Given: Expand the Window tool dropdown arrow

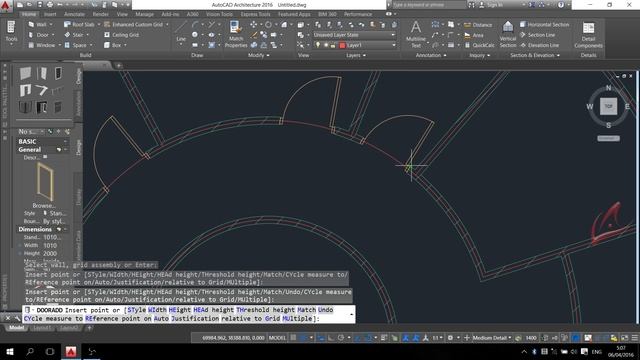Looking at the screenshot, I should pos(60,45).
